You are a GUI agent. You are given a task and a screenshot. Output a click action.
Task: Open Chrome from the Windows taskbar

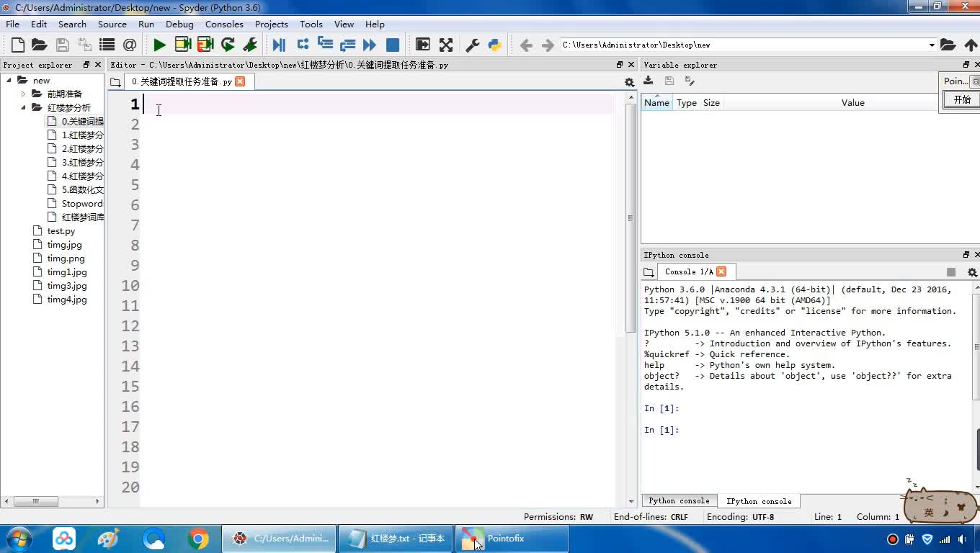(198, 539)
